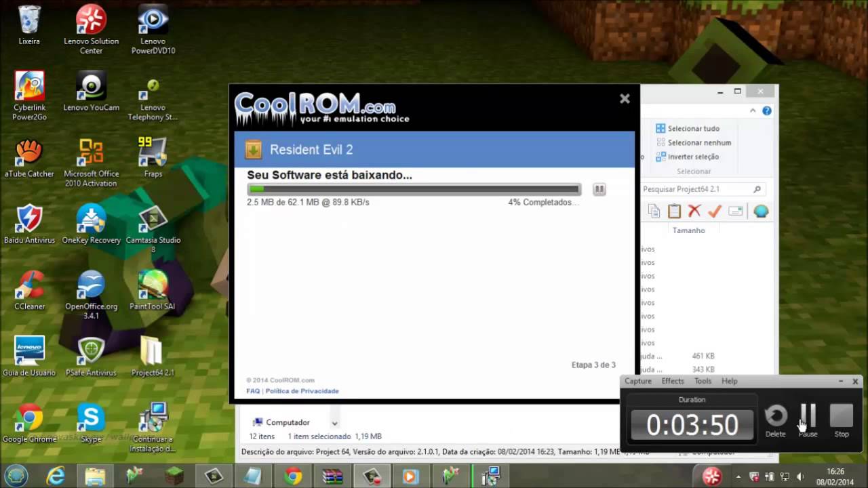Click the orange checkmark icon in Explorer
The width and height of the screenshot is (868, 488).
[714, 211]
